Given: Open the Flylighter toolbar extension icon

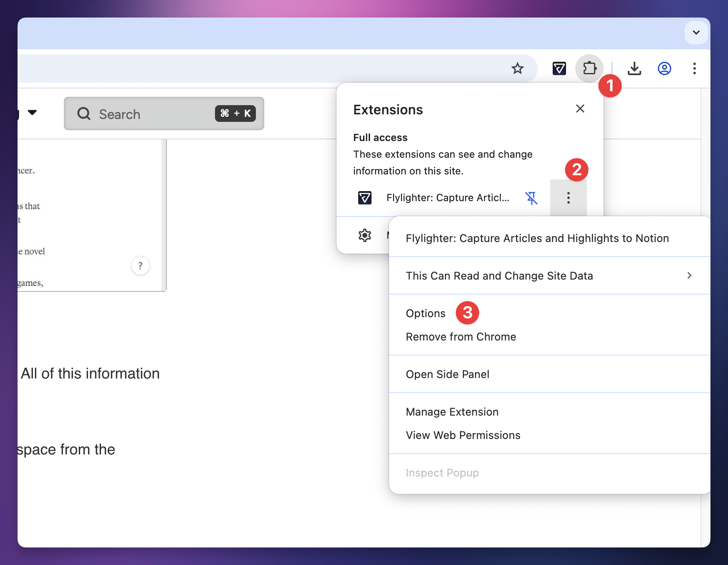Looking at the screenshot, I should click(x=559, y=68).
